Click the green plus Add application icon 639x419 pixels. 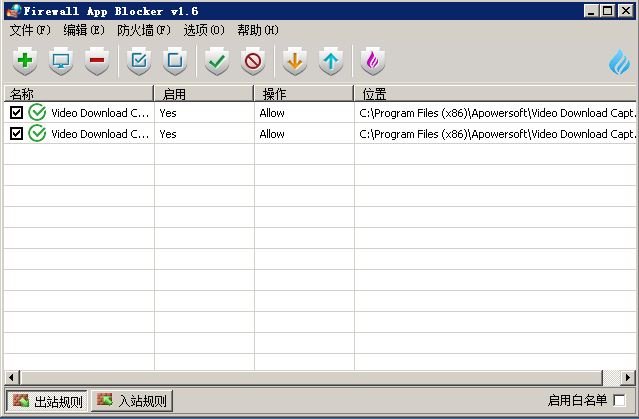[x=25, y=61]
